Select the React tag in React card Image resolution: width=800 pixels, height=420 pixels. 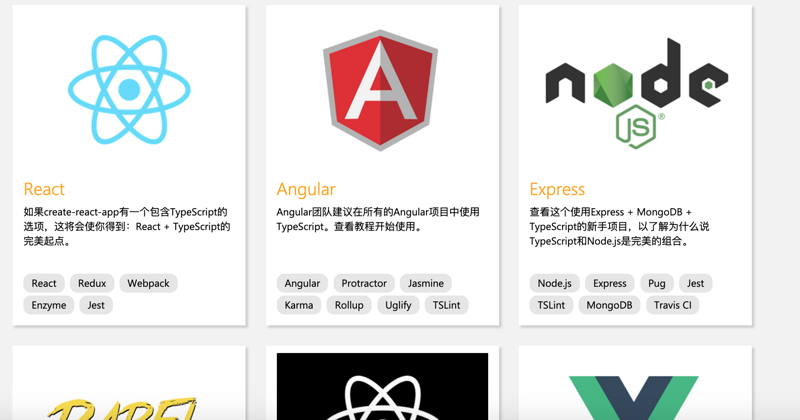(x=44, y=283)
